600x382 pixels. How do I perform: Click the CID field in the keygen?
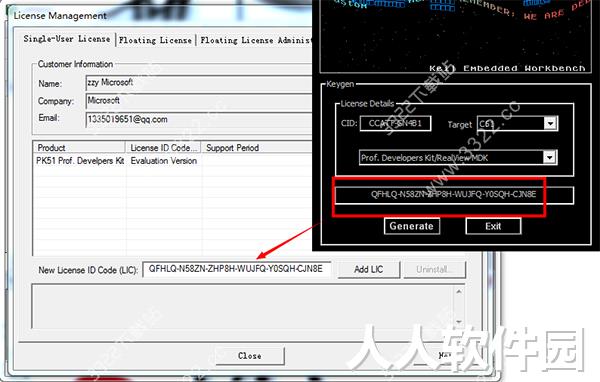(395, 123)
